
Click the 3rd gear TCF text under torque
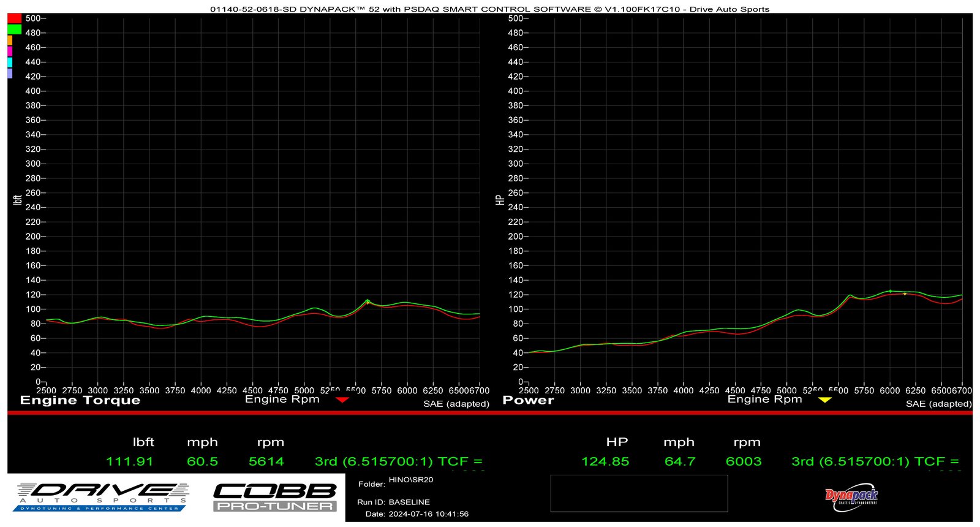399,461
